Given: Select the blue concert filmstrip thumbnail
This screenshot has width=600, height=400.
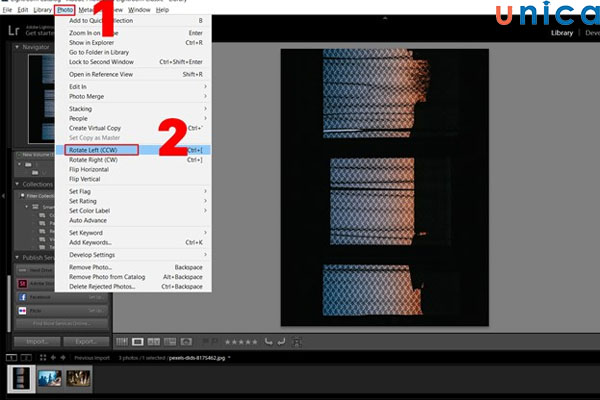Looking at the screenshot, I should [50, 378].
